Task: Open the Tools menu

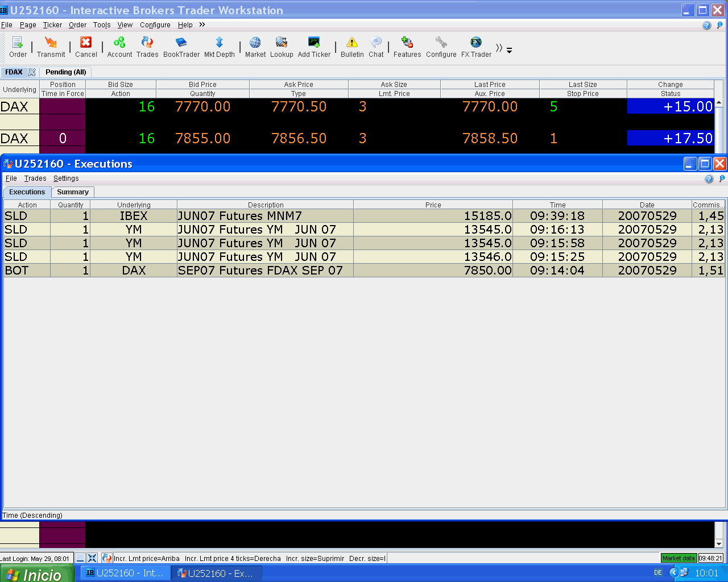Action: point(102,25)
